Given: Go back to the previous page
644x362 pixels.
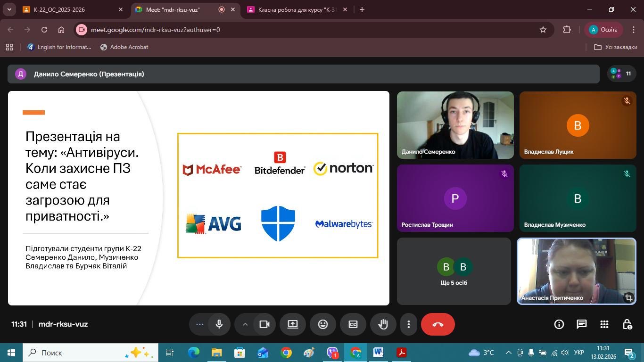Looking at the screenshot, I should coord(10,30).
